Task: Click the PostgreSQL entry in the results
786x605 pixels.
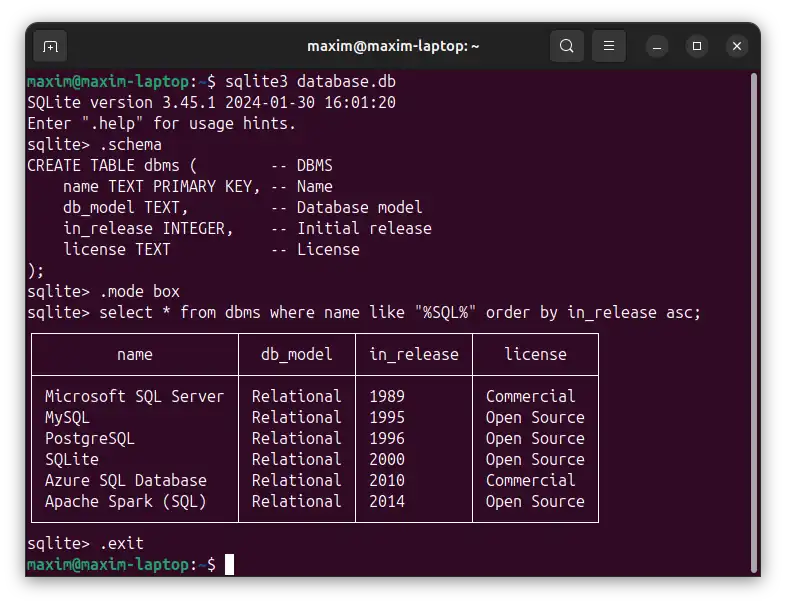Action: 90,438
